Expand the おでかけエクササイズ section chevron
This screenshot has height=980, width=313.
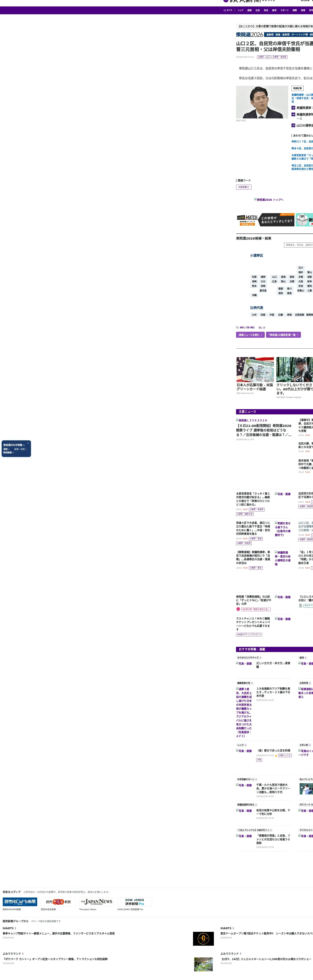coord(260,658)
